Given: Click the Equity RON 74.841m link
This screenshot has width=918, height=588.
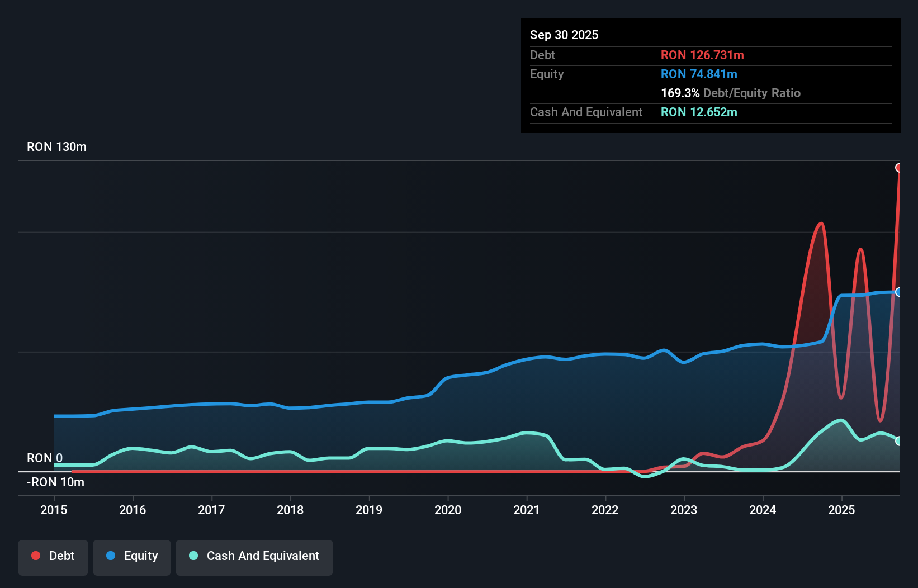Looking at the screenshot, I should coord(699,74).
